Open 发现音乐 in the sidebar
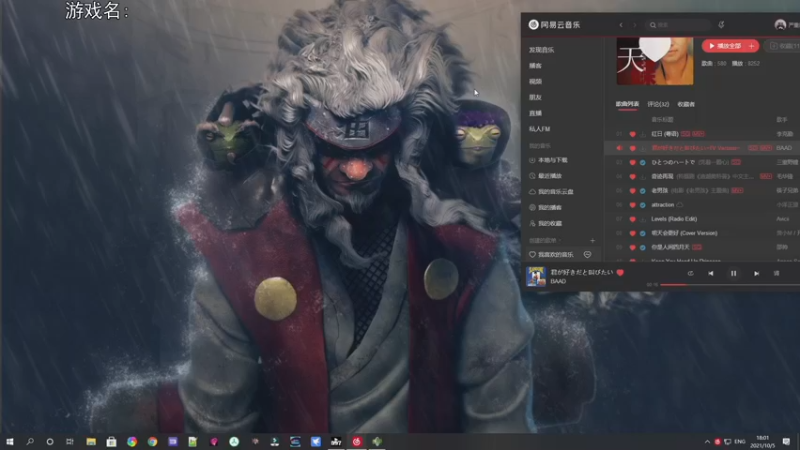Viewport: 800px width, 450px height. [x=541, y=50]
